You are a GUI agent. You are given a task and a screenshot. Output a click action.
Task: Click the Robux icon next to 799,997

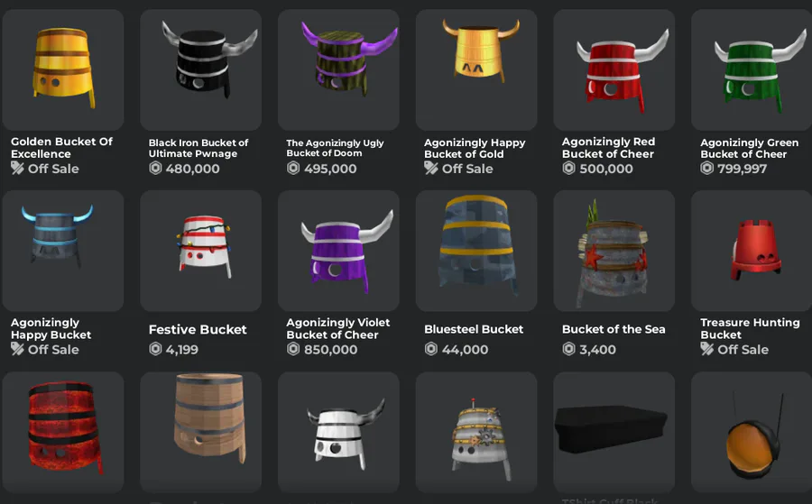click(x=706, y=169)
